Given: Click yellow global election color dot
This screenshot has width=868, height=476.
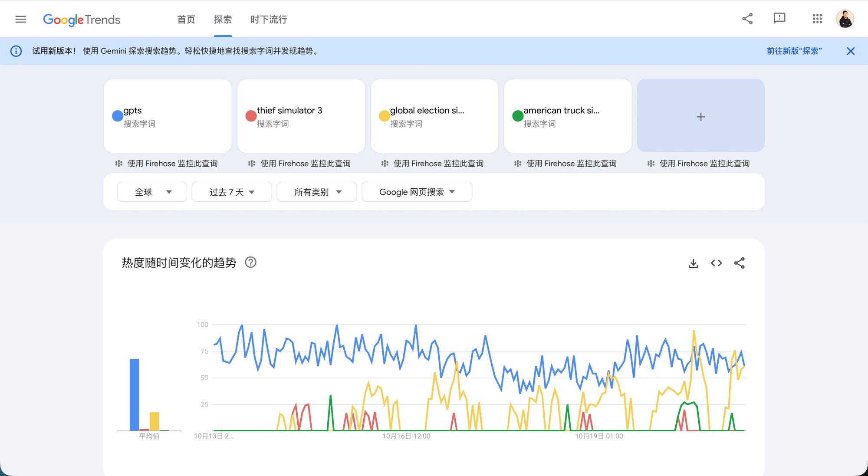Looking at the screenshot, I should (x=384, y=116).
